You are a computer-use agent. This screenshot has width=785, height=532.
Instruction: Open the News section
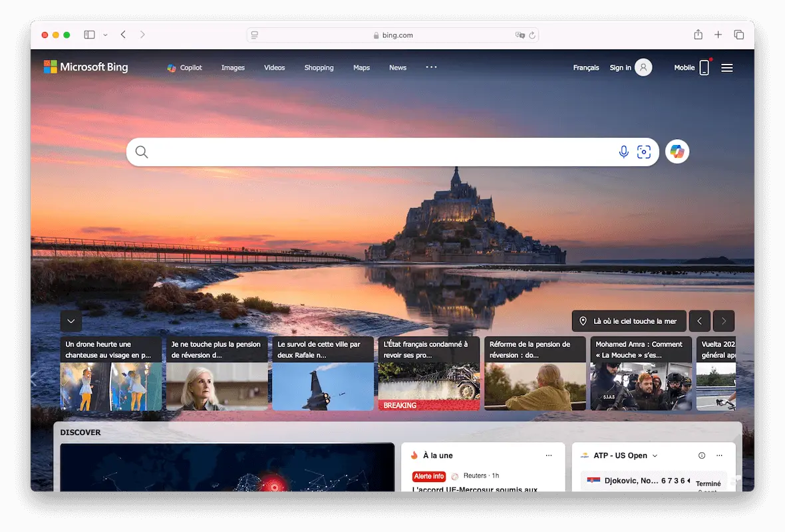(x=398, y=68)
